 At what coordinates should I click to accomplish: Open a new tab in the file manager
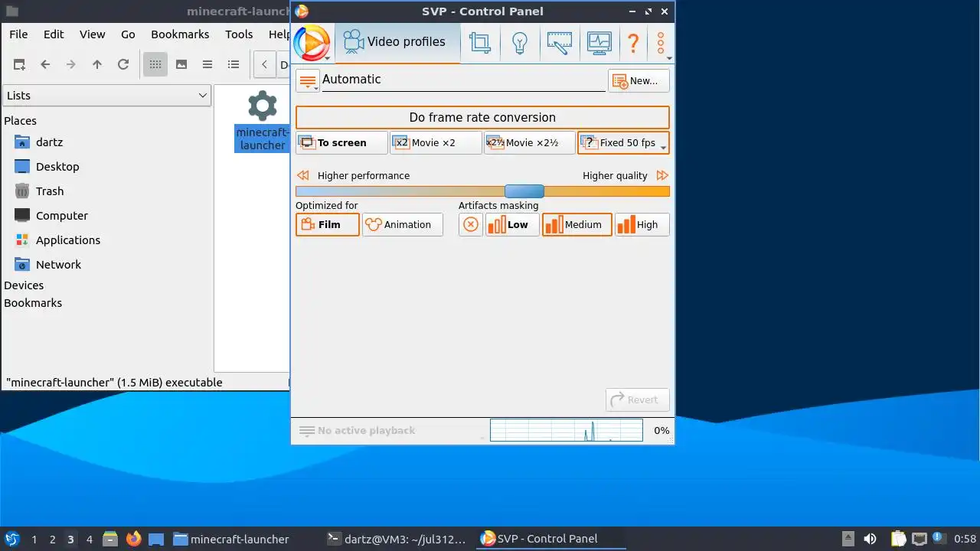coord(19,64)
